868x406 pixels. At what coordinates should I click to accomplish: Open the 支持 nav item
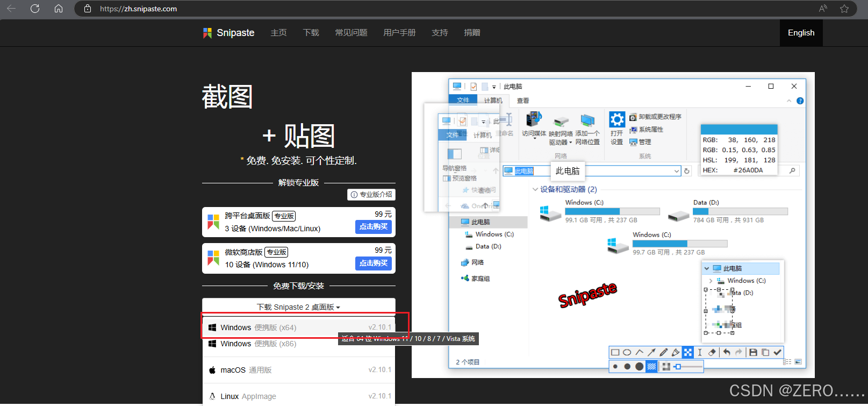point(440,33)
